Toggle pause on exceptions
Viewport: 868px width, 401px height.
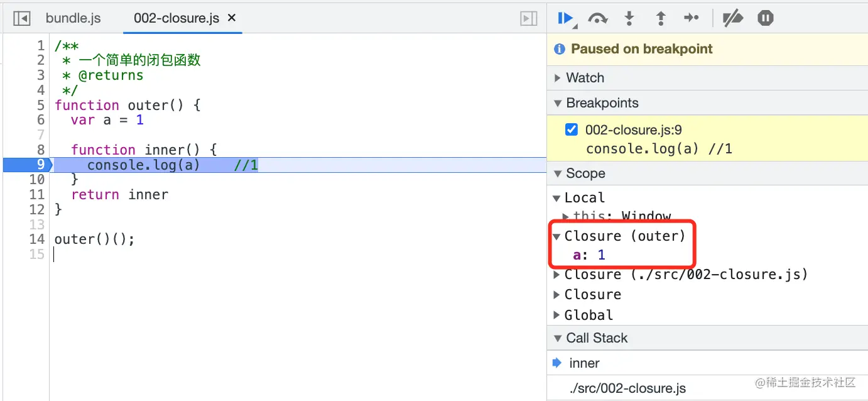click(x=765, y=18)
